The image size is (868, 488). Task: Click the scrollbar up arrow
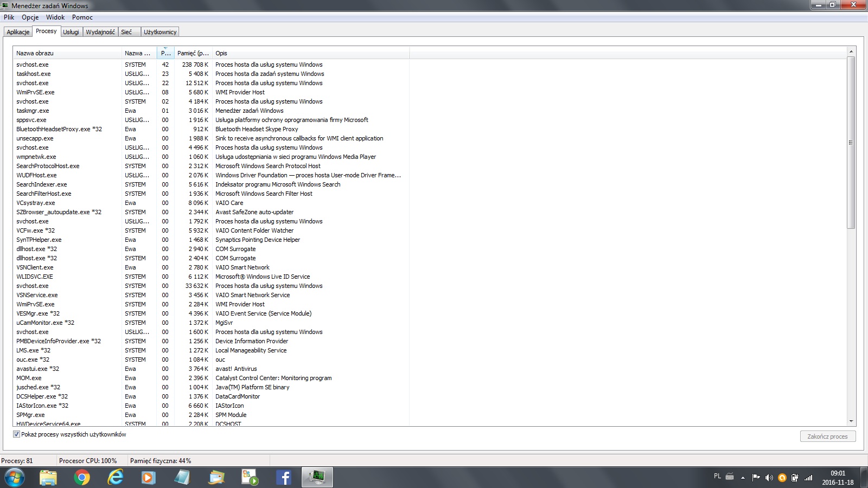(851, 52)
